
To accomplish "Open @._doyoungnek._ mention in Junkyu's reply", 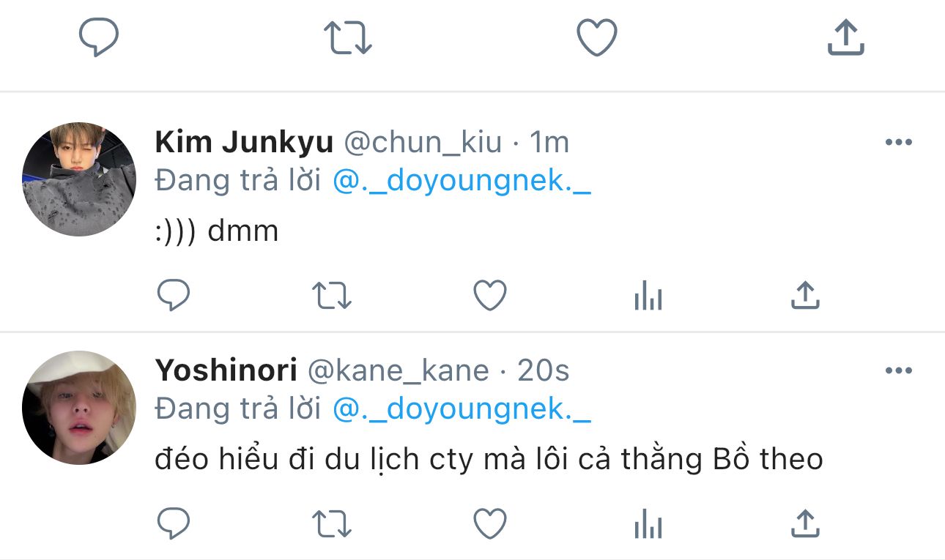I will (x=462, y=182).
